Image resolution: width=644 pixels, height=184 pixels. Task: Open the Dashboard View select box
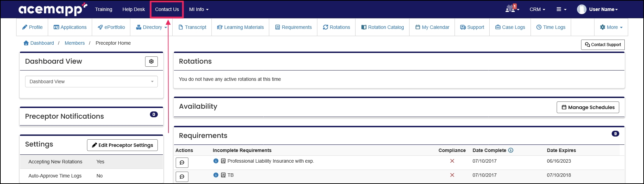91,82
